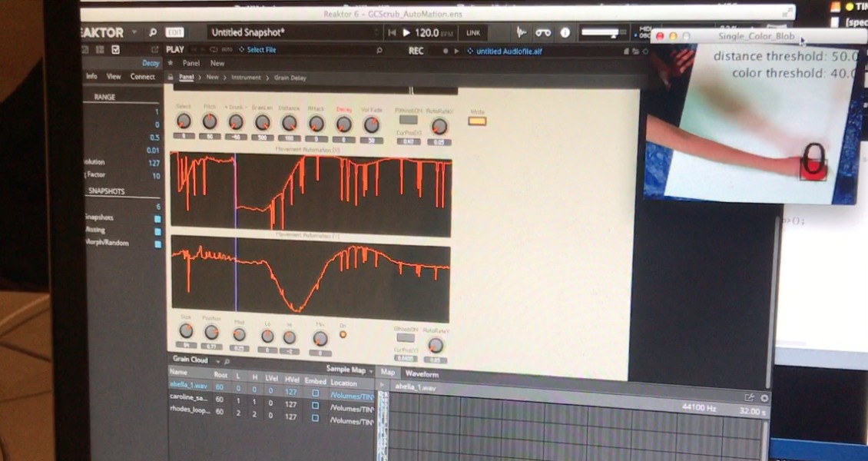Click the Size knob

pos(186,331)
